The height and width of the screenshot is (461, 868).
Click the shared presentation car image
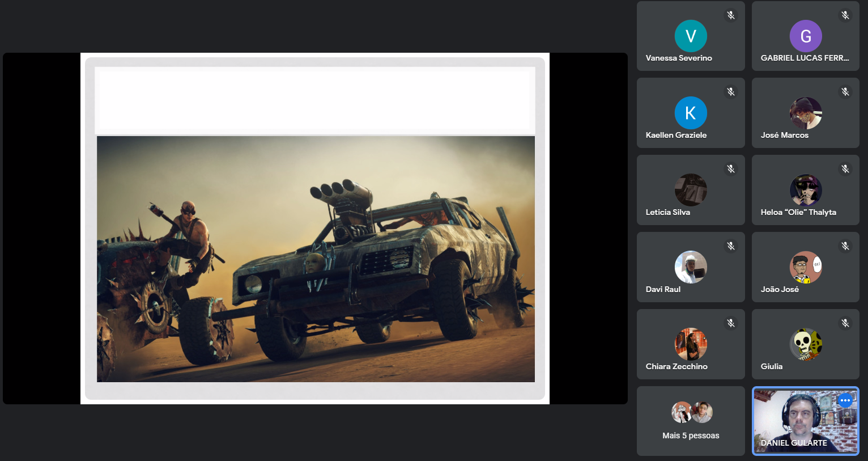pyautogui.click(x=316, y=259)
